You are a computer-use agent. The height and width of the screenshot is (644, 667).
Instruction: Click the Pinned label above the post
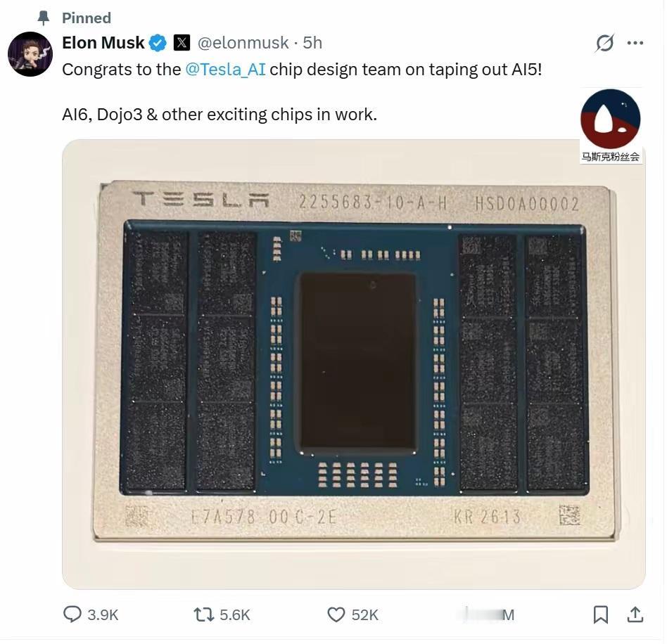click(85, 18)
